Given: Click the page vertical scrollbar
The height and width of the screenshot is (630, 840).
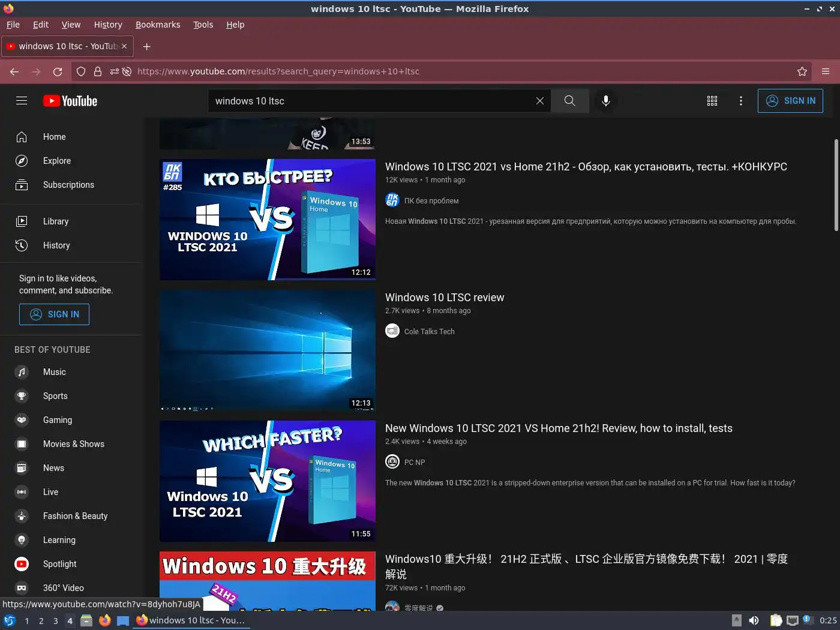Looking at the screenshot, I should pos(836,185).
